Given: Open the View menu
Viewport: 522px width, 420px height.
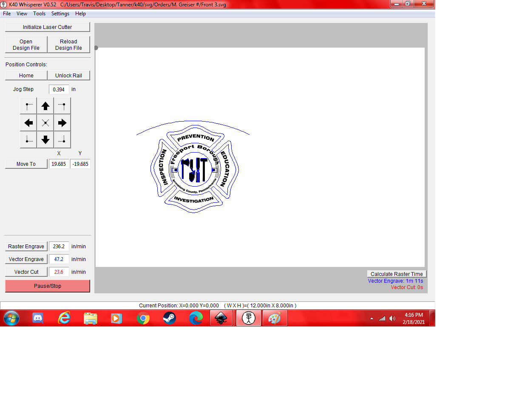Looking at the screenshot, I should coord(22,14).
